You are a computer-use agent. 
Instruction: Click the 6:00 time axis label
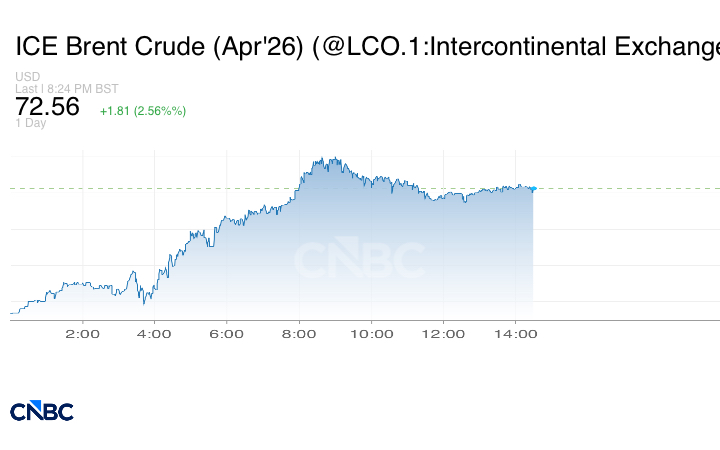[x=227, y=334]
